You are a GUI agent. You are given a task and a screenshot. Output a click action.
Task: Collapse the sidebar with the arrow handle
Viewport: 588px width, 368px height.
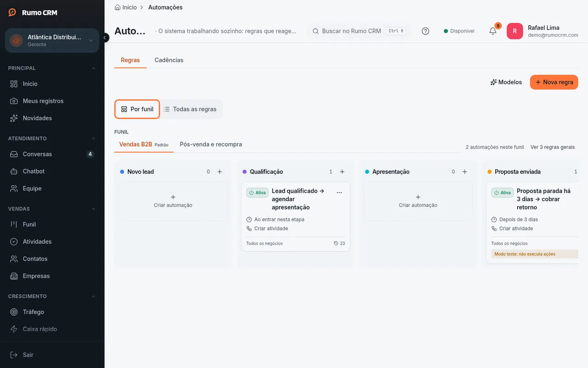[x=105, y=37]
